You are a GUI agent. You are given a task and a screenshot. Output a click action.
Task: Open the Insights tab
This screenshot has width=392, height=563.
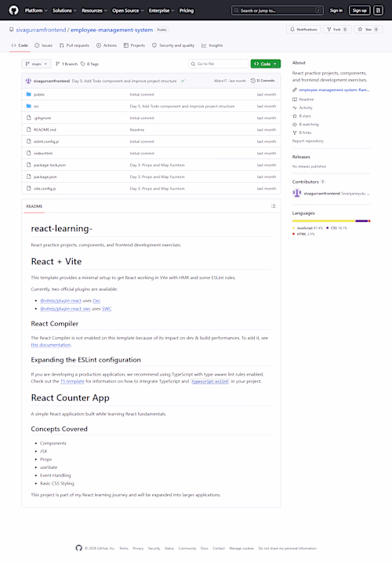pyautogui.click(x=212, y=45)
